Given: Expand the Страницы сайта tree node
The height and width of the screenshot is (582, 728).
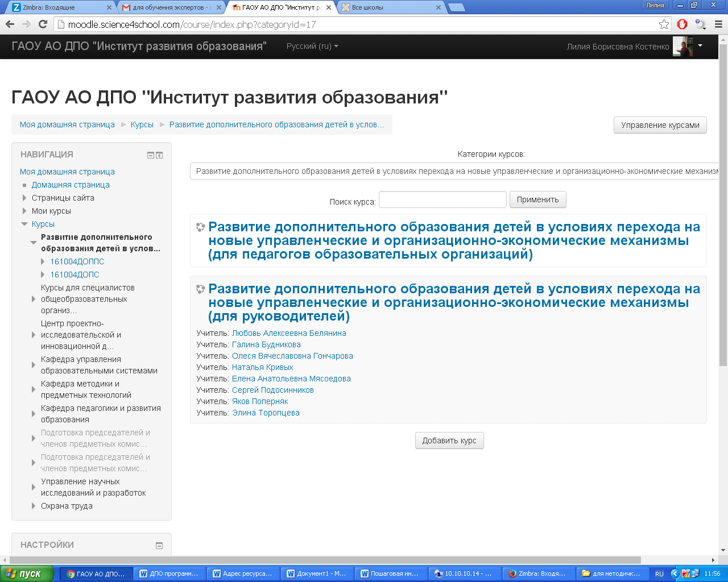Looking at the screenshot, I should coord(24,198).
